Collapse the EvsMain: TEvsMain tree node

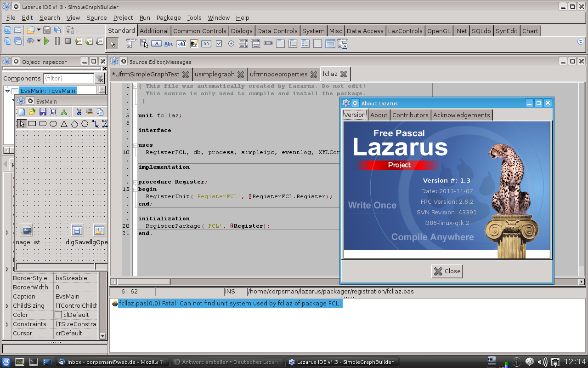click(x=7, y=91)
